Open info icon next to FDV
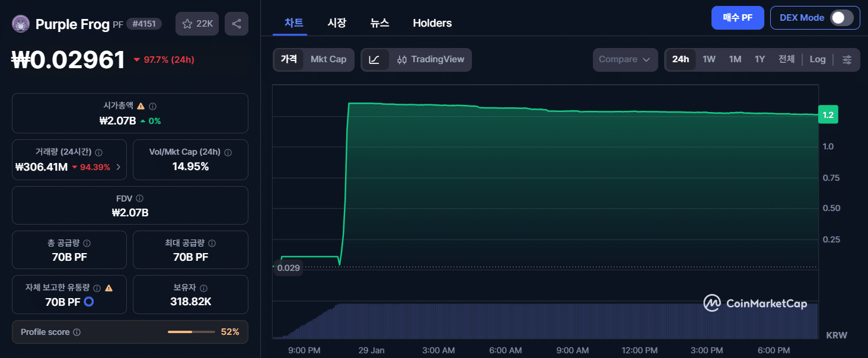This screenshot has width=868, height=358. click(140, 199)
